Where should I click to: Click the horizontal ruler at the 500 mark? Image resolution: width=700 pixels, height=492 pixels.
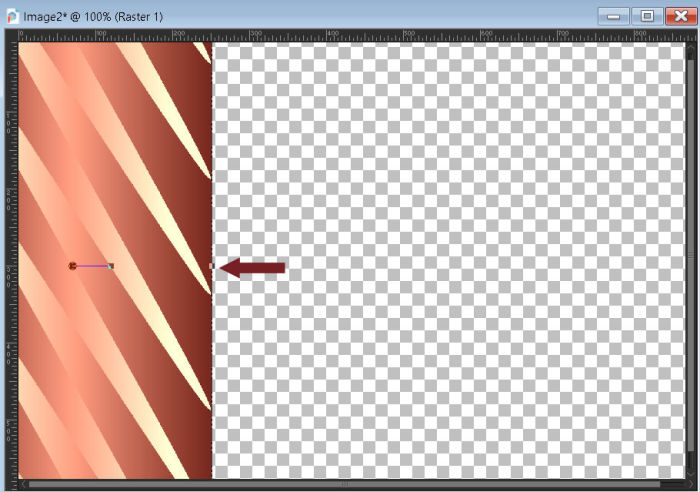pyautogui.click(x=404, y=36)
